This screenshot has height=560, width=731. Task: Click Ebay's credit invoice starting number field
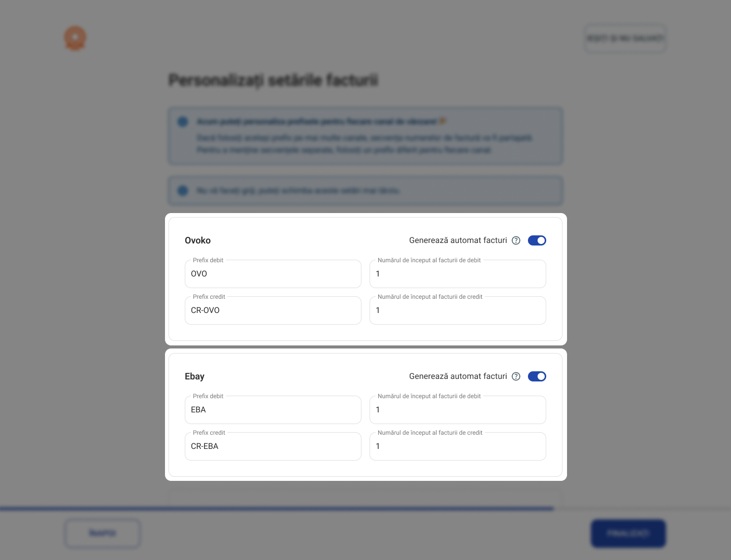click(x=458, y=446)
